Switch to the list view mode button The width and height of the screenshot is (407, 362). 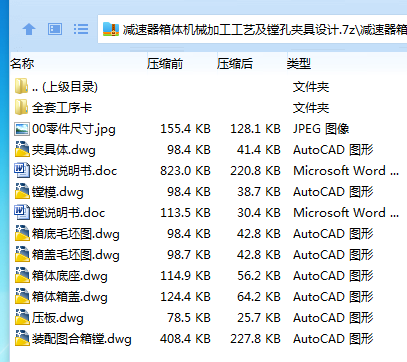coord(81,29)
